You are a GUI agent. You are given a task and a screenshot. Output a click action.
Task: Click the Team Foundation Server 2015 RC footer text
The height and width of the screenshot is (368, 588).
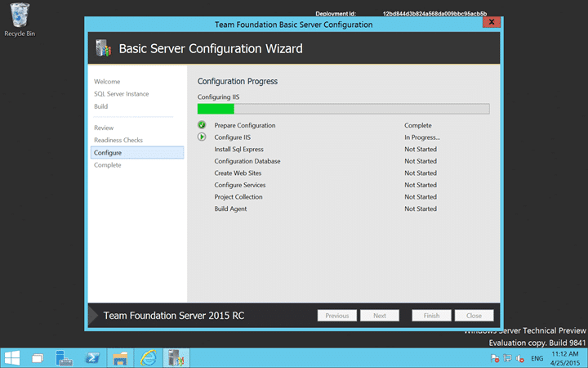pyautogui.click(x=174, y=316)
